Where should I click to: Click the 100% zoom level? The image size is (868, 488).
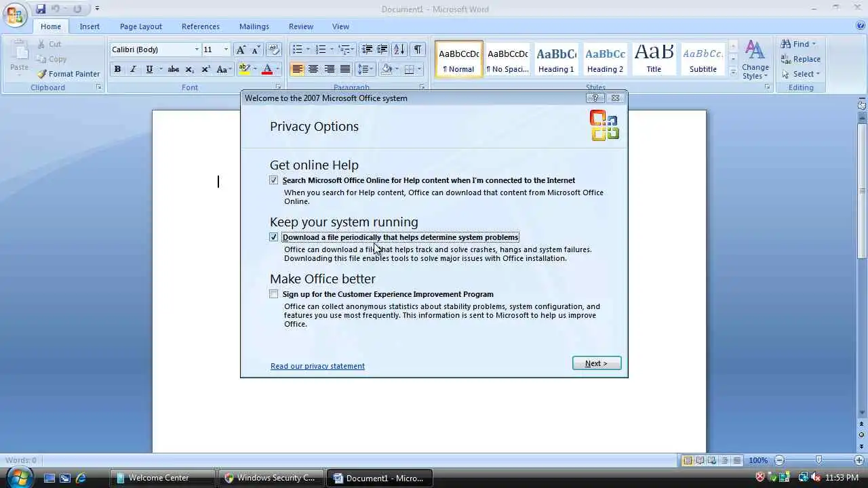[x=758, y=460]
